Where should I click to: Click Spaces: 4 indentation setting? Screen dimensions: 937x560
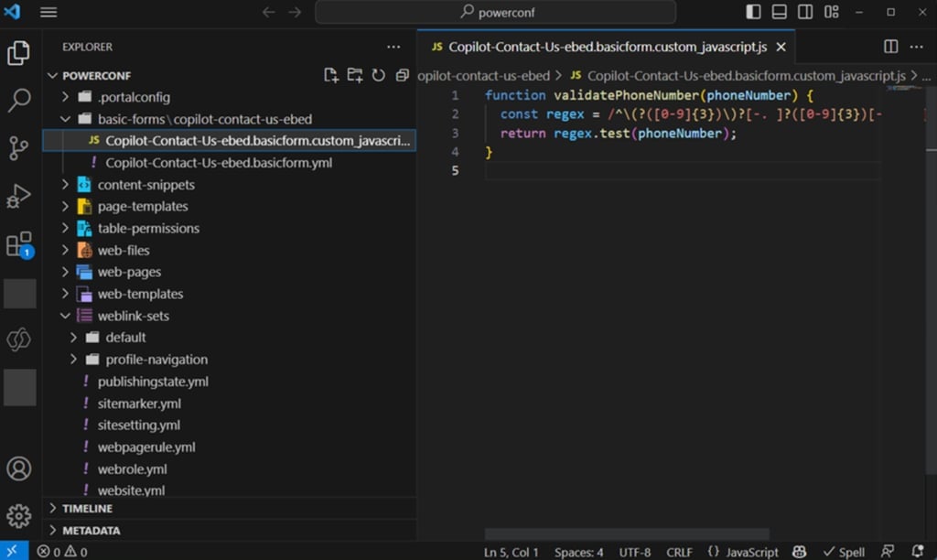[578, 552]
